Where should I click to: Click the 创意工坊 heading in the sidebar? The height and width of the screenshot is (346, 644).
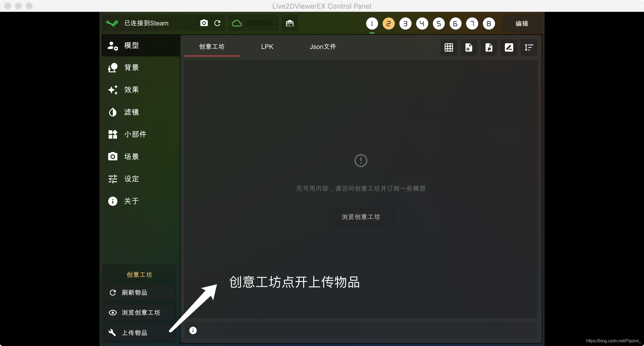tap(139, 275)
